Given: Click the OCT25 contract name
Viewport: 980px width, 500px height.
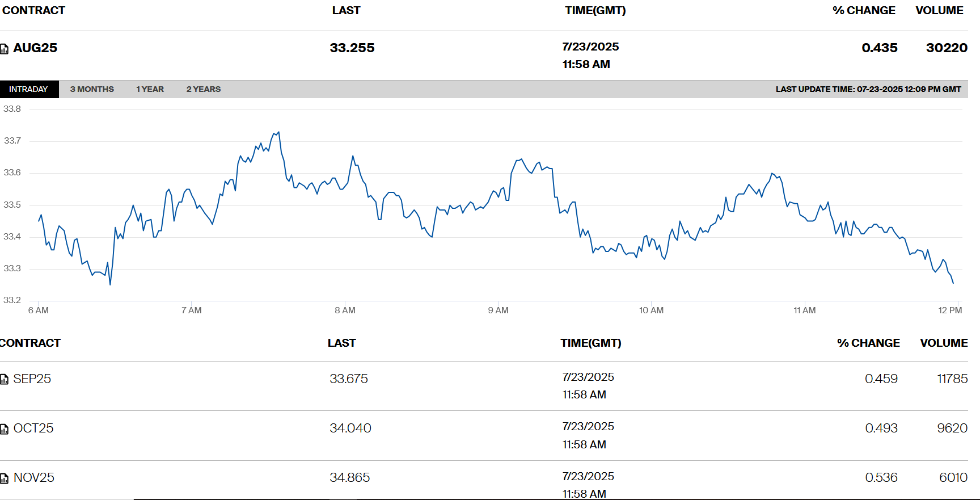Looking at the screenshot, I should click(x=33, y=428).
